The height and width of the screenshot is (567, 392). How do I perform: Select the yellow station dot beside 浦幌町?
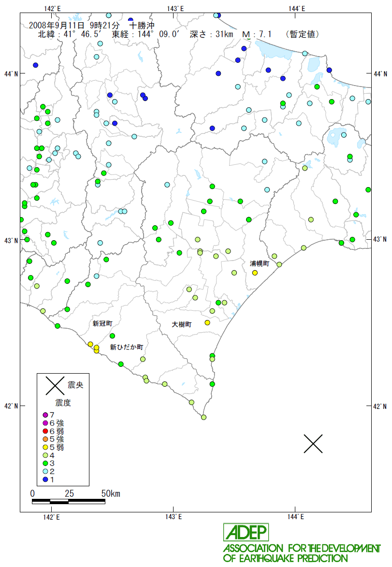pos(255,273)
